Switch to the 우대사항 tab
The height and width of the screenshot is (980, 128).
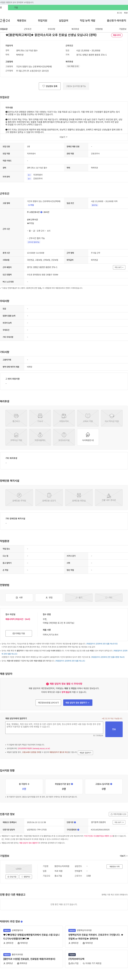pyautogui.click(x=51, y=29)
